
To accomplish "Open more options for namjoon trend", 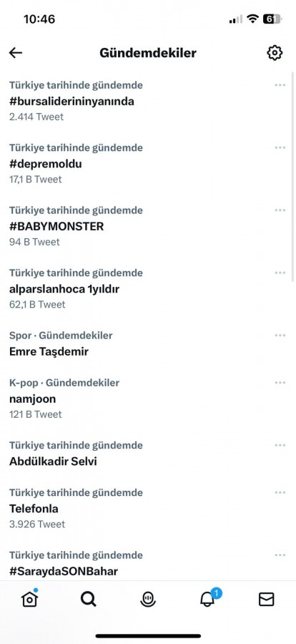I will click(280, 383).
